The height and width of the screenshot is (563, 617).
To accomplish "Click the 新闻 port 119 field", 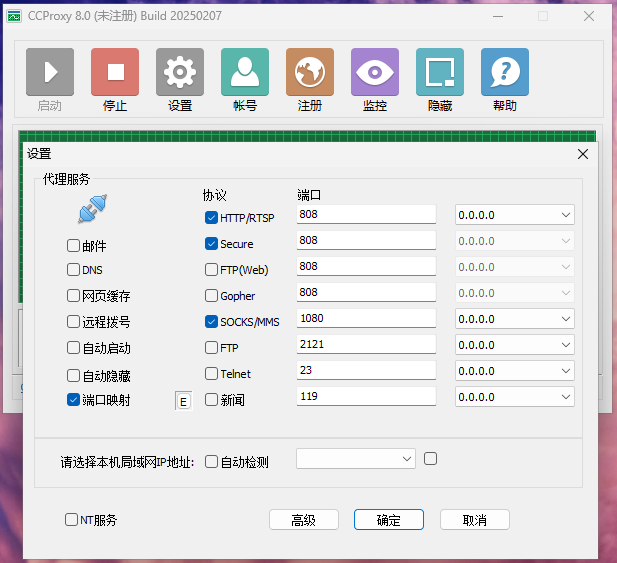I will [x=366, y=396].
